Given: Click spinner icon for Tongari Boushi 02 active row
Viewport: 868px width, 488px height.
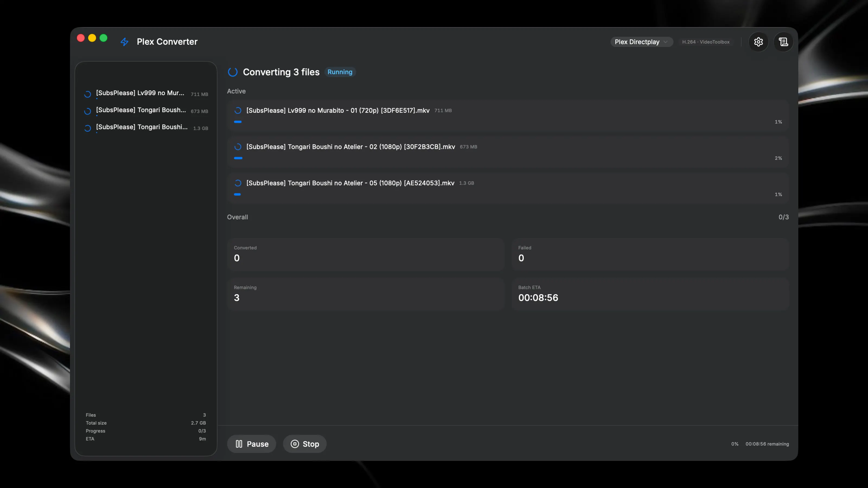Looking at the screenshot, I should tap(238, 147).
